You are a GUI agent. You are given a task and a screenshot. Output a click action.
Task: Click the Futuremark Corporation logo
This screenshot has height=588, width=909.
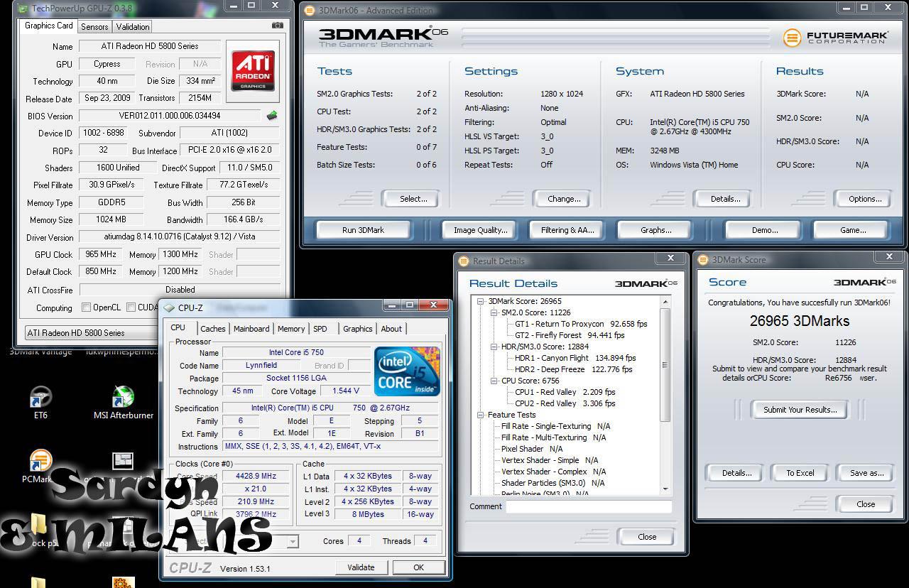835,38
